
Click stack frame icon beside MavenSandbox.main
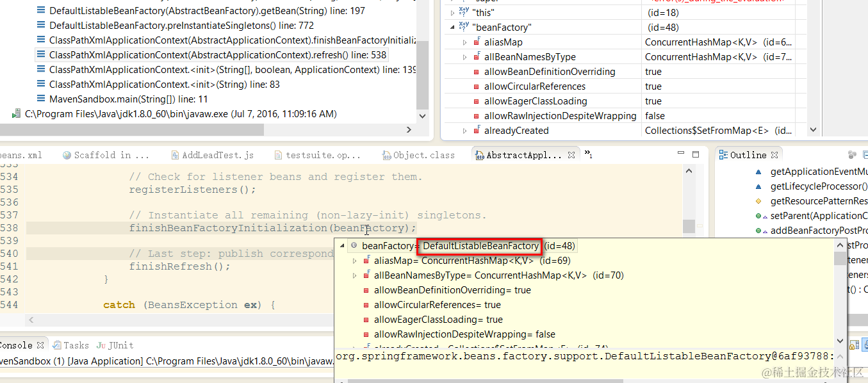coord(41,99)
